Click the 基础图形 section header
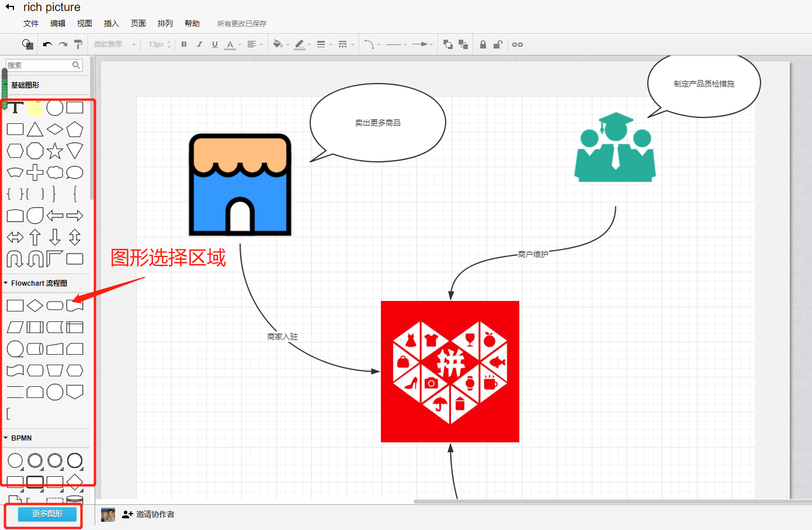This screenshot has height=530, width=812. 25,85
